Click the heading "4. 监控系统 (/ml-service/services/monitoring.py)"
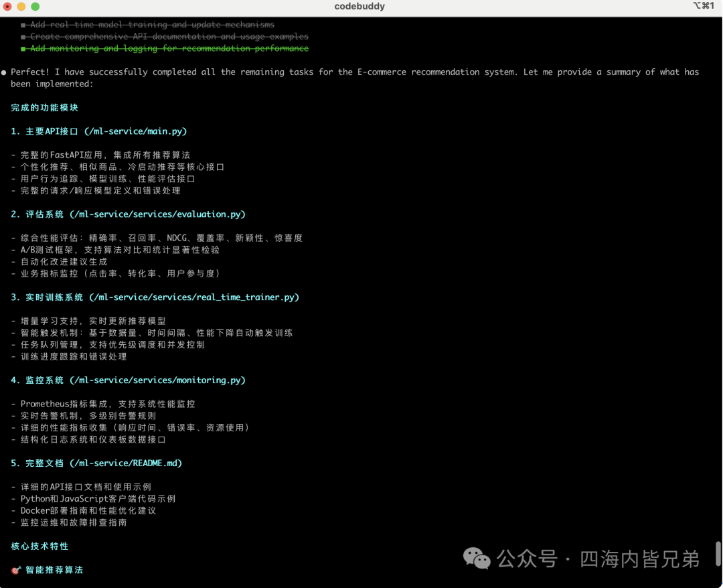This screenshot has height=588, width=723. coord(128,380)
